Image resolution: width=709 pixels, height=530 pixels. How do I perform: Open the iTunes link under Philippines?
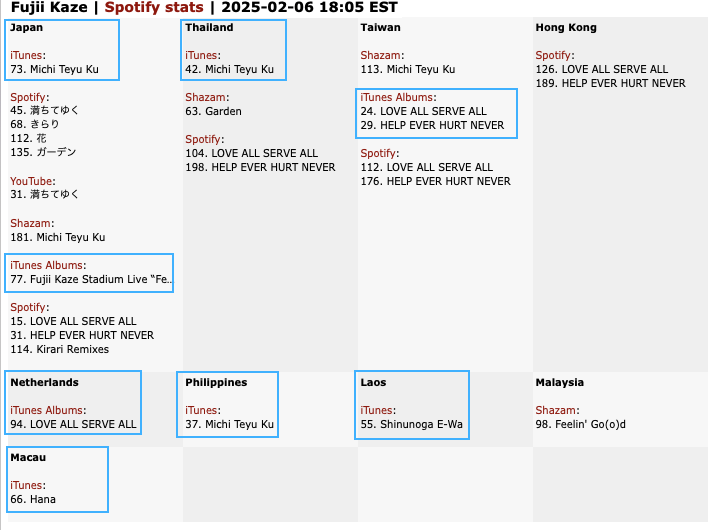tap(201, 410)
